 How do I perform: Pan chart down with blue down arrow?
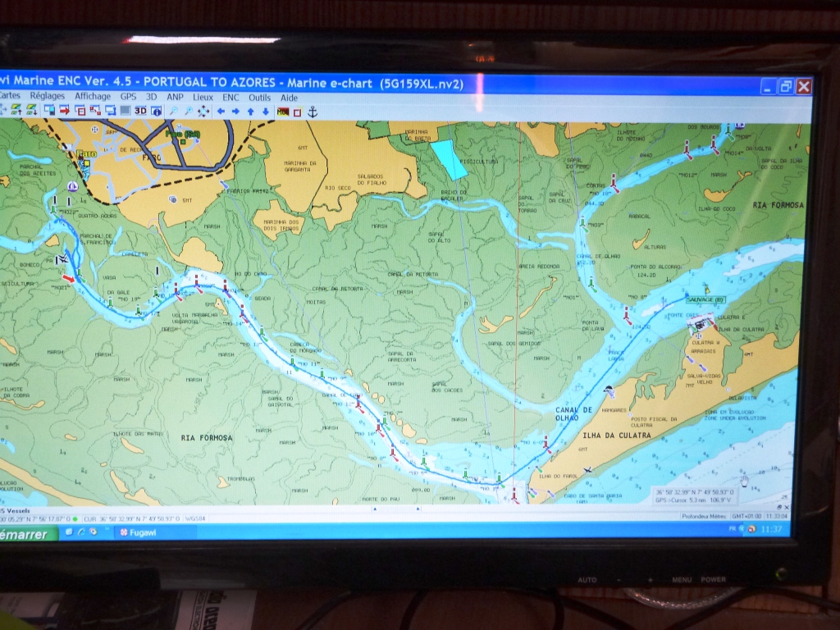point(266,112)
